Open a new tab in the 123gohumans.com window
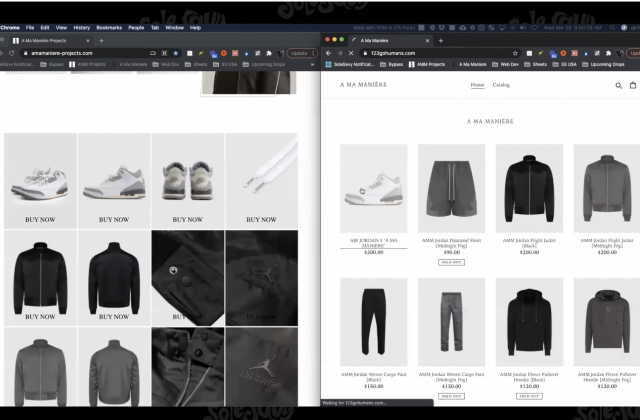This screenshot has width=640, height=420. tap(441, 40)
